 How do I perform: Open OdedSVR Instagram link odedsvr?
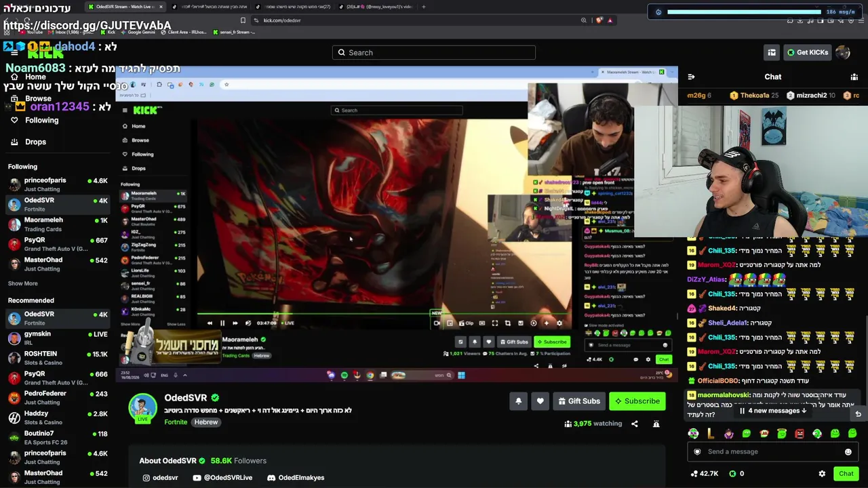click(160, 478)
